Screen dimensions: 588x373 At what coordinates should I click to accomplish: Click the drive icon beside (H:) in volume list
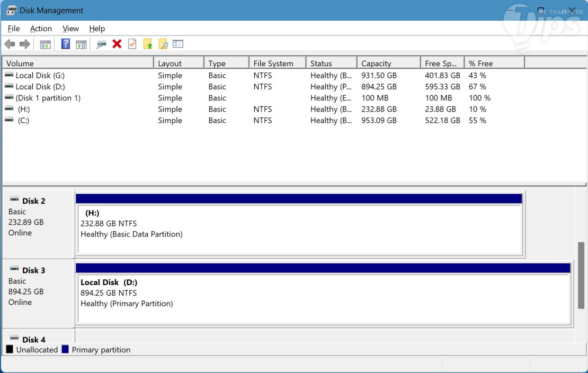coord(9,108)
